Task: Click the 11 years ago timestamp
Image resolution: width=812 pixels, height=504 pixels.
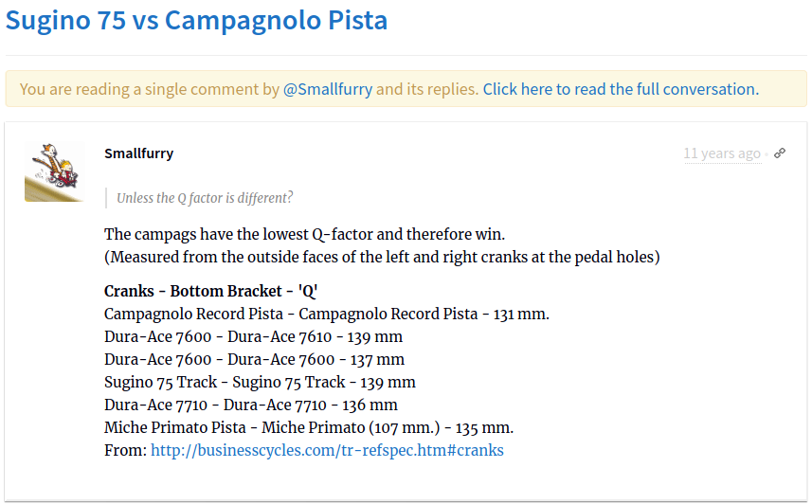Action: click(x=722, y=153)
